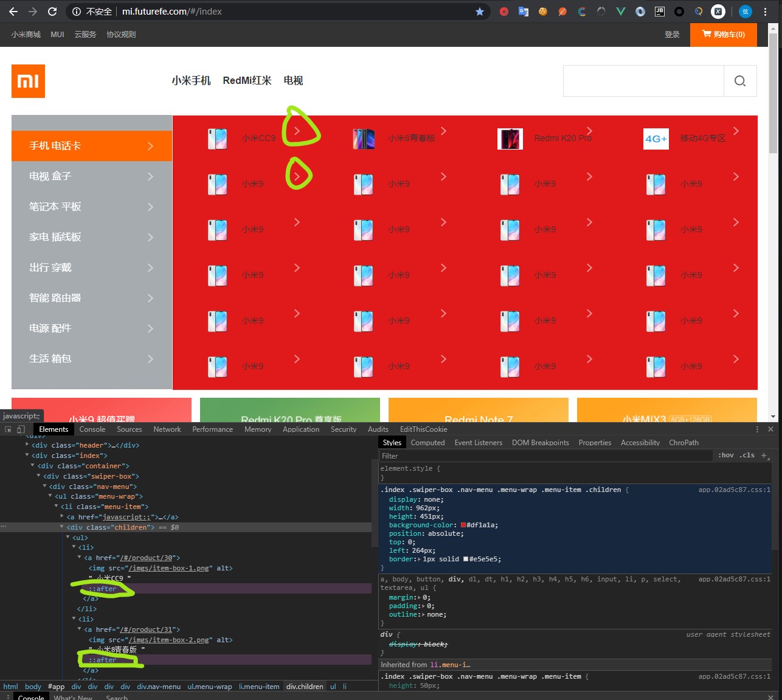Viewport: 782px width, 700px height.
Task: Open the Google Translate extension icon
Action: 523,12
